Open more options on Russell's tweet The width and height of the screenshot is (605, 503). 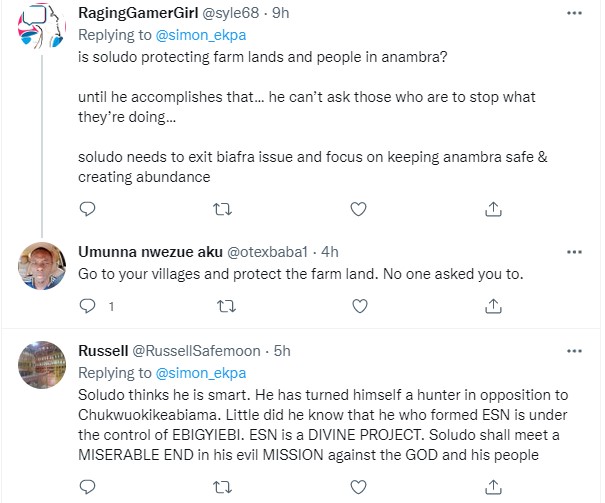coord(574,350)
